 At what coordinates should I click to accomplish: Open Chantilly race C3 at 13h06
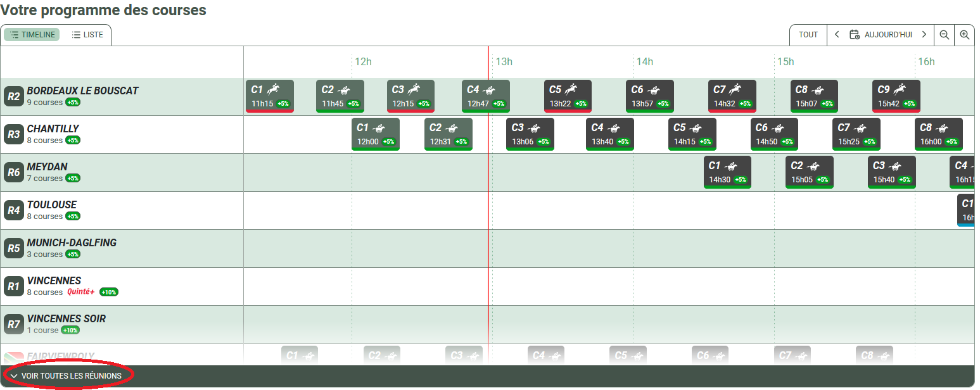coord(530,134)
